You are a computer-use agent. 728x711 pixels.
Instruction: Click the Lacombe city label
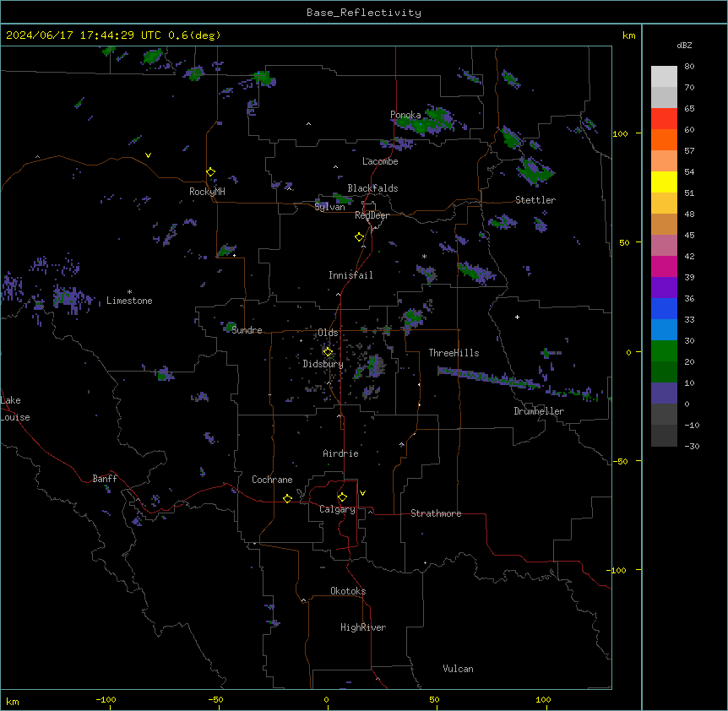380,161
